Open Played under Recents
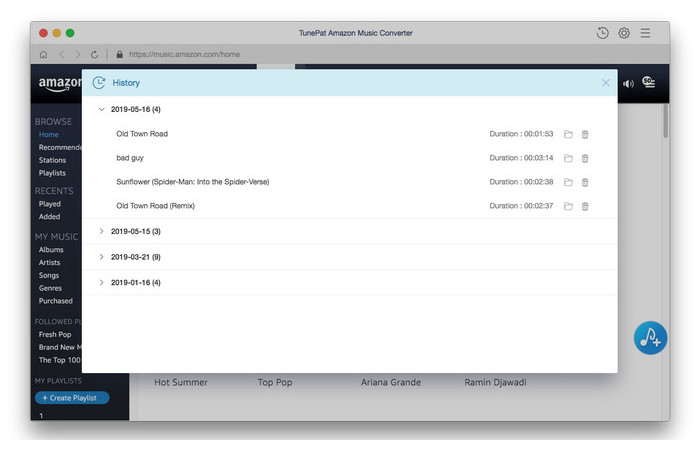700x459 pixels. (x=50, y=204)
